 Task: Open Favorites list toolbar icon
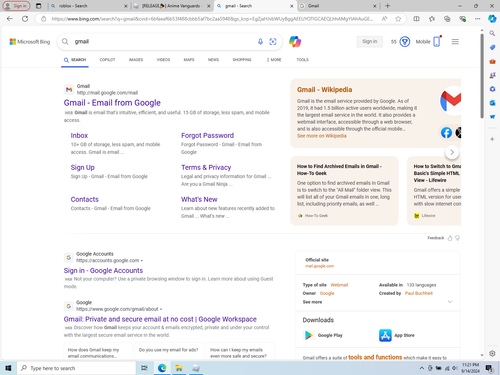[x=432, y=19]
